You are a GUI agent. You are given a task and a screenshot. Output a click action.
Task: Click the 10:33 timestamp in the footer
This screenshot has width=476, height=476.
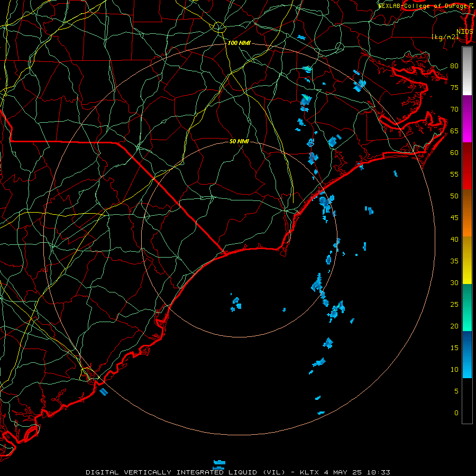pos(379,472)
